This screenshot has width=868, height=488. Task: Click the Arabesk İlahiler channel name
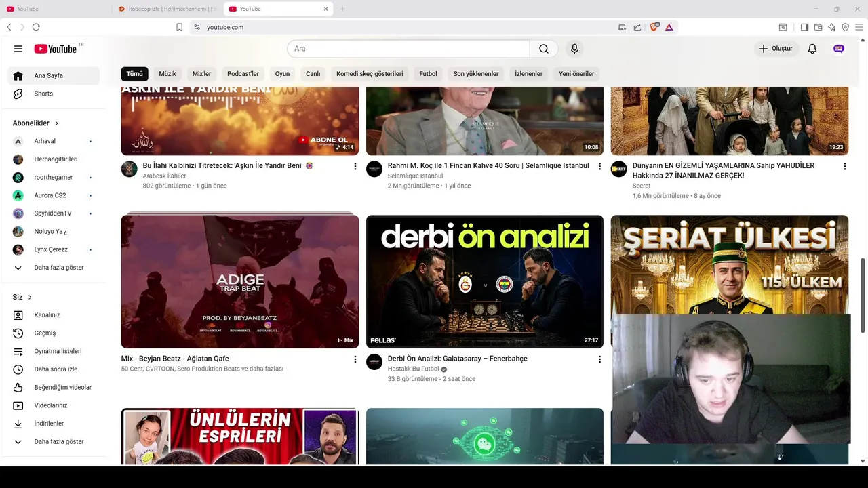(x=164, y=176)
